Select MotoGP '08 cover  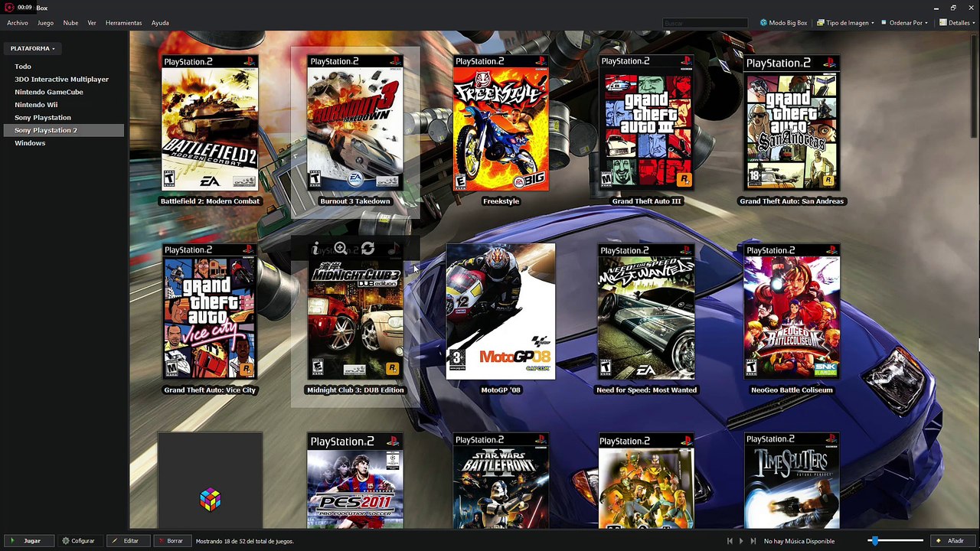click(x=501, y=311)
